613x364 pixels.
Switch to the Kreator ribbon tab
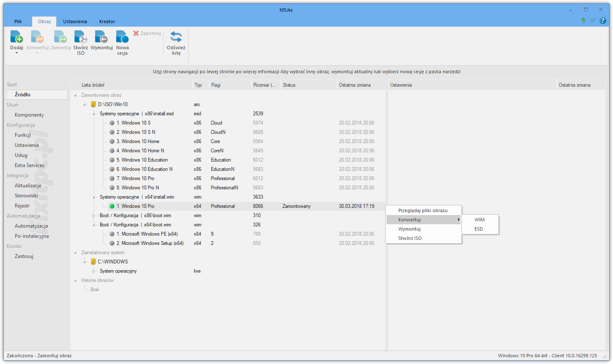pyautogui.click(x=107, y=21)
